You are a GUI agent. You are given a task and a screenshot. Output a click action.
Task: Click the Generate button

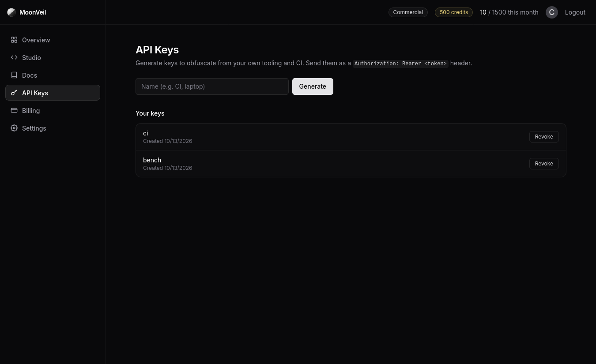tap(313, 86)
